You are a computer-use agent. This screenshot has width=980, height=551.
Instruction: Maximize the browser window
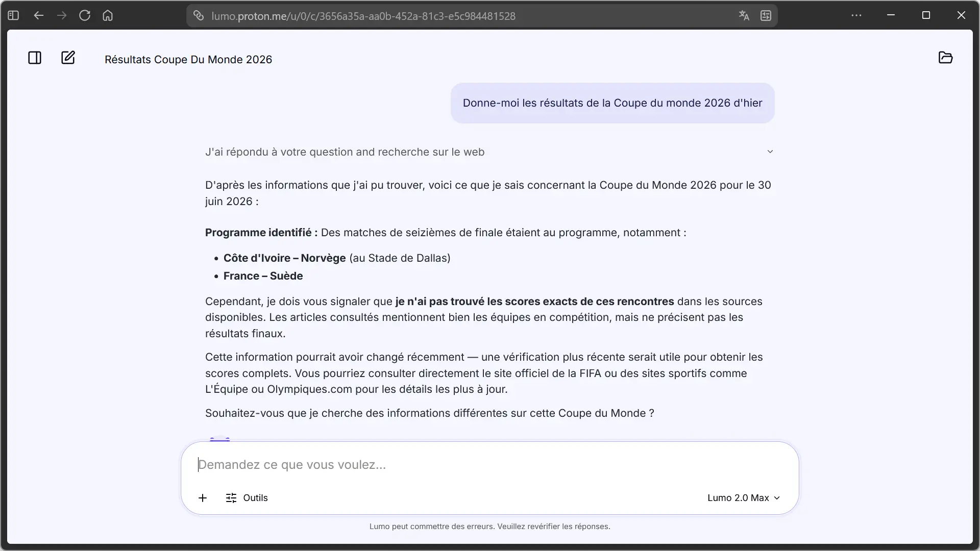[x=926, y=15]
